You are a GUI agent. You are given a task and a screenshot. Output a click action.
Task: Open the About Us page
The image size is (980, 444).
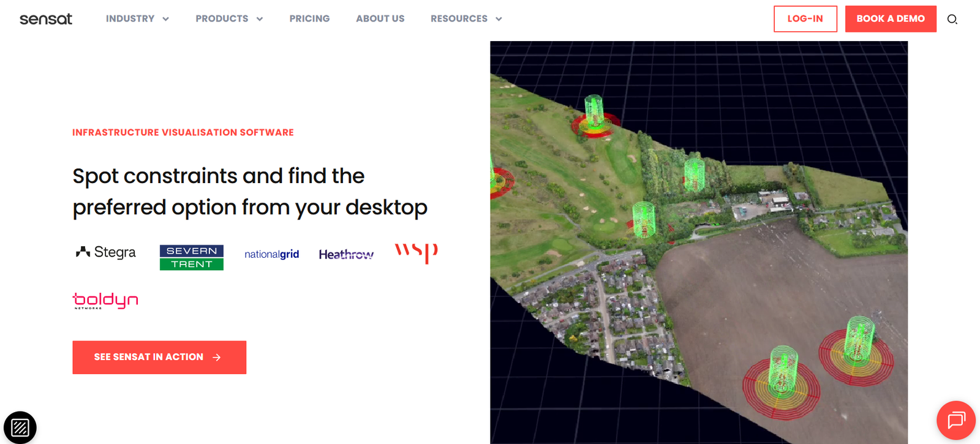380,19
